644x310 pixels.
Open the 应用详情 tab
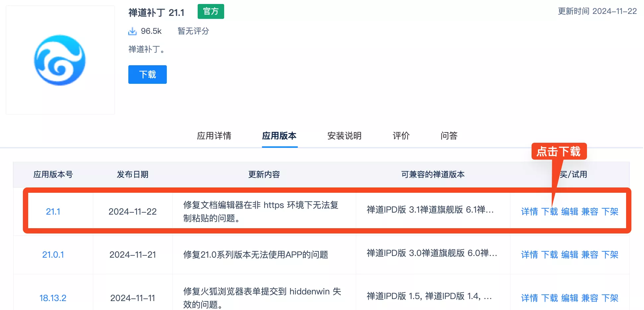click(x=214, y=136)
